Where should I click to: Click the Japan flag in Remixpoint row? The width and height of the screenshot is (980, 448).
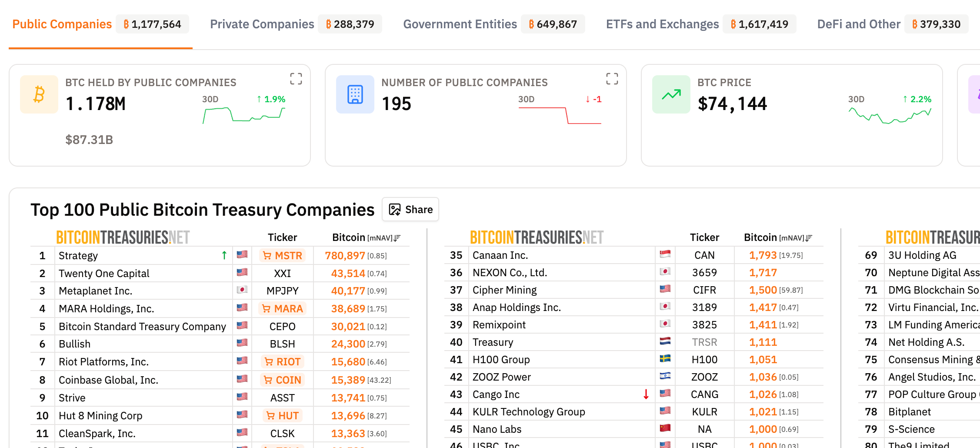pos(665,324)
